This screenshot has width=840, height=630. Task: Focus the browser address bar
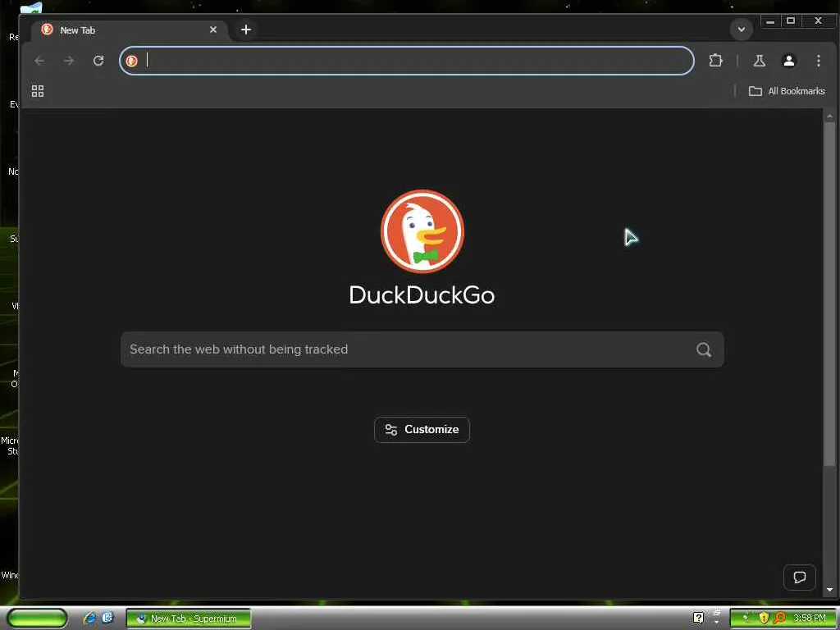(x=407, y=61)
